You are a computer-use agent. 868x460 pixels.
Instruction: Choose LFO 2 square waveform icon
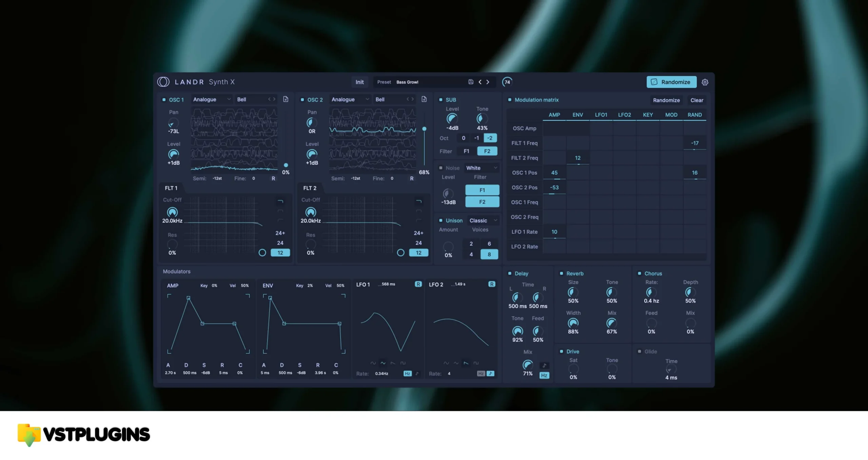click(476, 363)
